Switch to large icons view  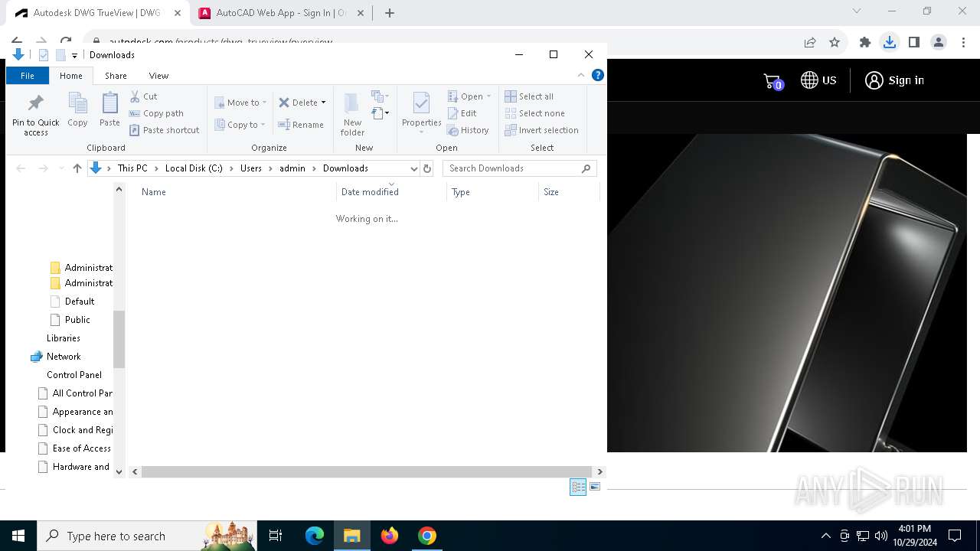pos(595,487)
